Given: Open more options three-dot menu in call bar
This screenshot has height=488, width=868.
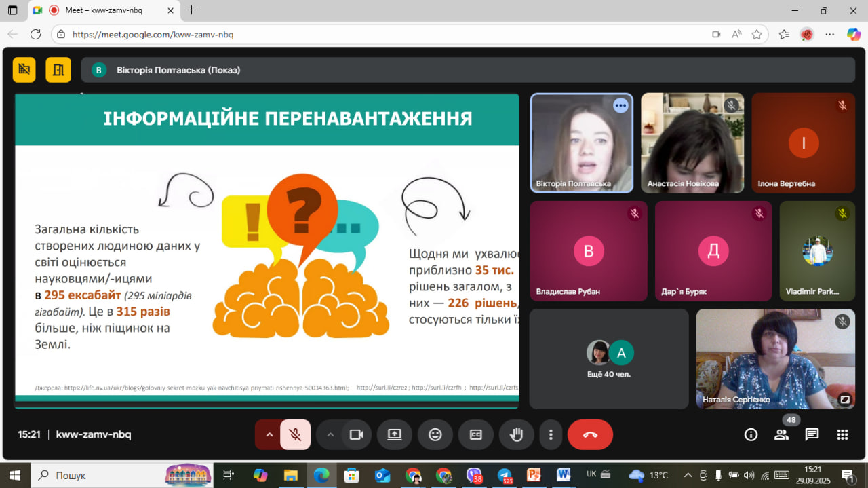Looking at the screenshot, I should (551, 435).
